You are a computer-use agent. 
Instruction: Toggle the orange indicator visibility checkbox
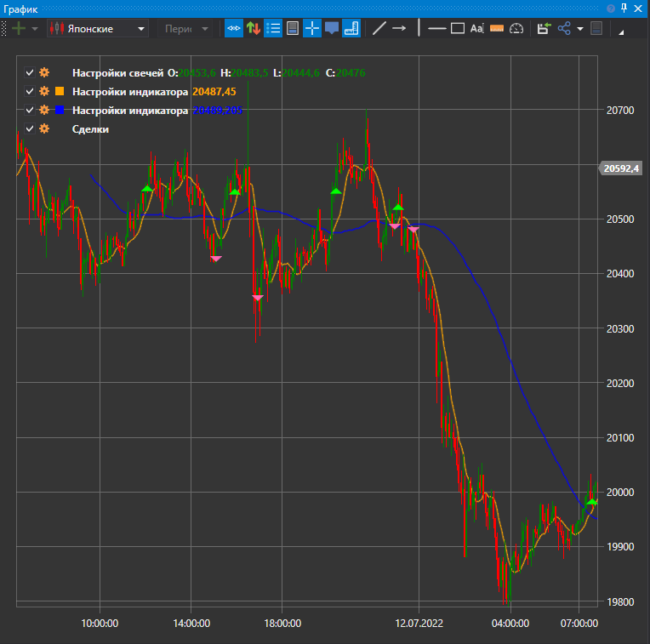pyautogui.click(x=30, y=92)
